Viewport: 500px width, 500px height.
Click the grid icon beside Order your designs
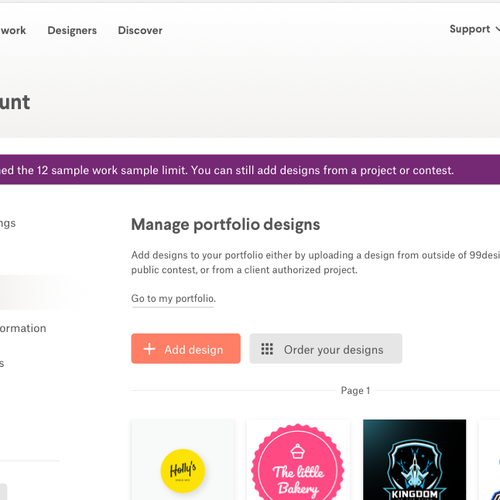(x=267, y=349)
